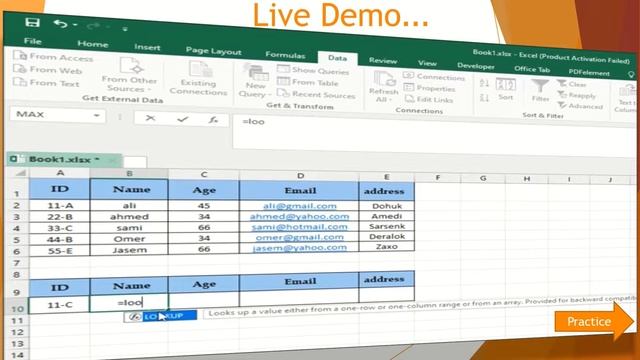
Task: Open Refresh All dropdown
Action: pyautogui.click(x=383, y=87)
